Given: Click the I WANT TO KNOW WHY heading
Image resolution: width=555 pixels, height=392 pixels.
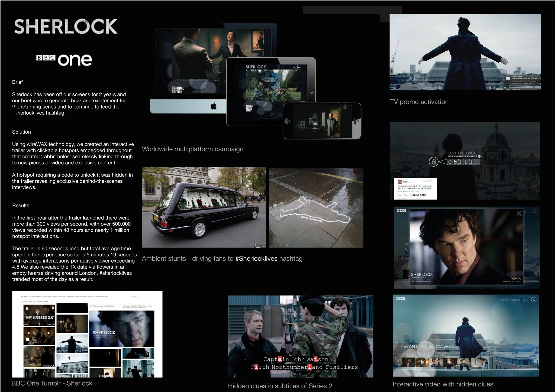Looking at the screenshot, I should (x=430, y=347).
